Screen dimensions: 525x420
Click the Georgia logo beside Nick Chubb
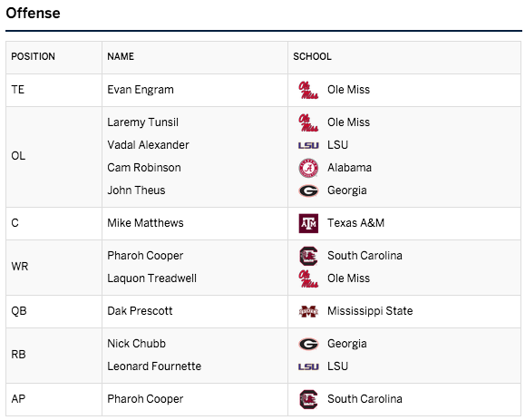point(308,344)
